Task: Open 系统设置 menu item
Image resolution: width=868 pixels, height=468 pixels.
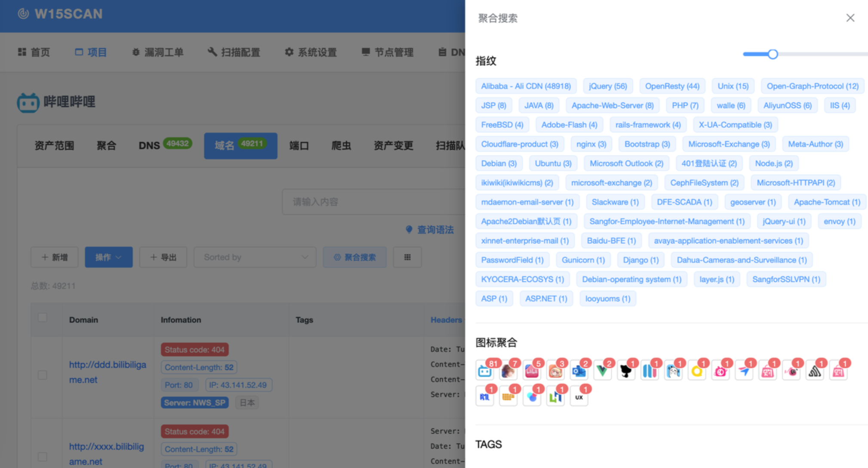Action: tap(311, 52)
